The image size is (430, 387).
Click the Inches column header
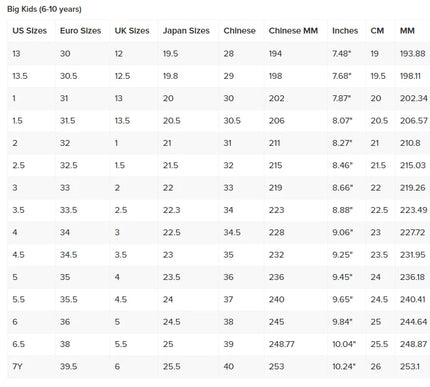[345, 31]
